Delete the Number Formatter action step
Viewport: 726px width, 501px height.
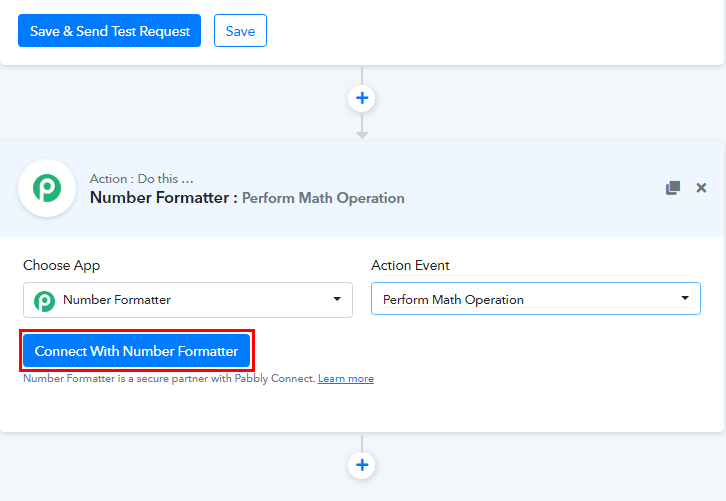pyautogui.click(x=701, y=188)
